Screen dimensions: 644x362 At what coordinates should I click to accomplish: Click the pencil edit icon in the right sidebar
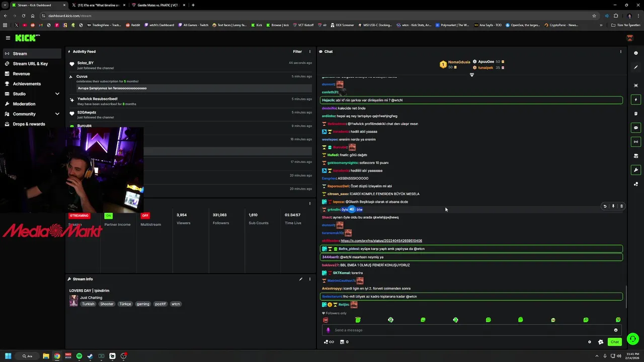[x=636, y=67]
